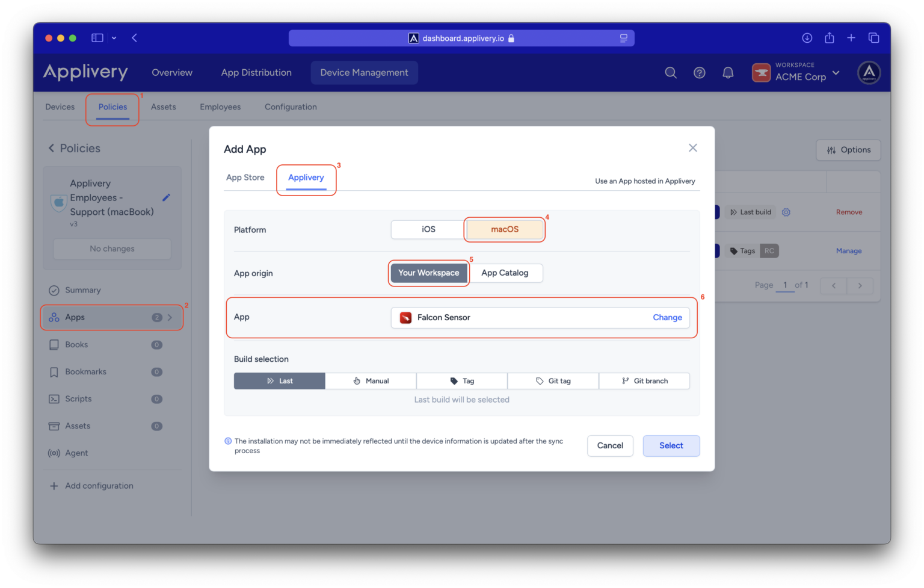The width and height of the screenshot is (924, 588).
Task: Open the notifications bell
Action: pyautogui.click(x=728, y=72)
